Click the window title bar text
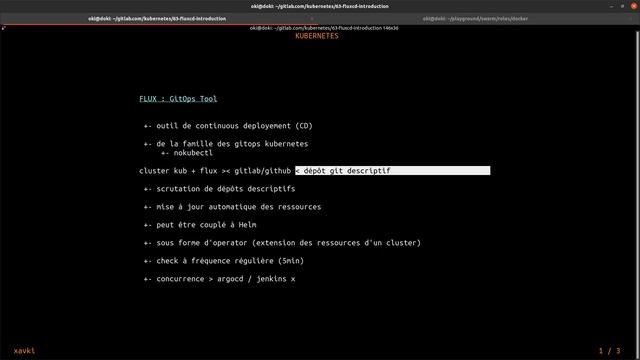Image resolution: width=640 pixels, height=360 pixels. click(x=320, y=6)
